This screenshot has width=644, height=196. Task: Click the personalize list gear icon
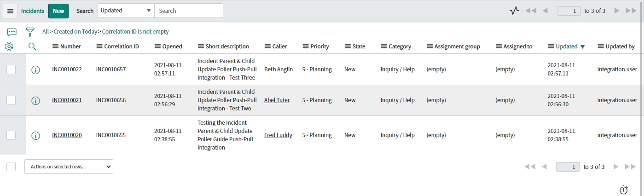coord(9,46)
